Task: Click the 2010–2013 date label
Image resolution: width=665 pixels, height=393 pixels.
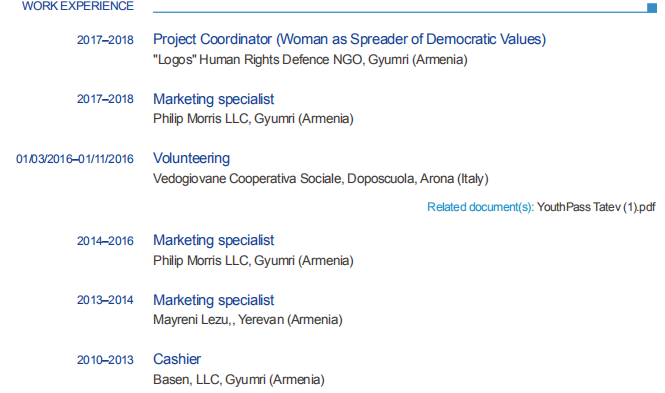Action: coord(105,360)
